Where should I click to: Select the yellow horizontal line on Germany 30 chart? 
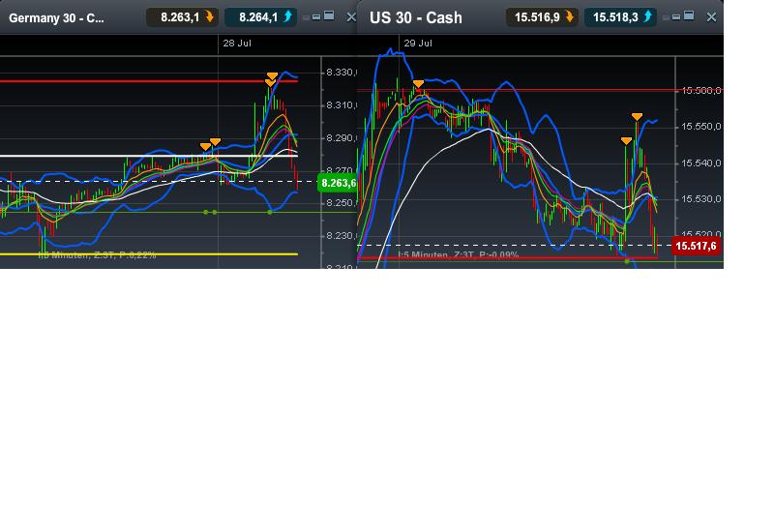(x=149, y=254)
